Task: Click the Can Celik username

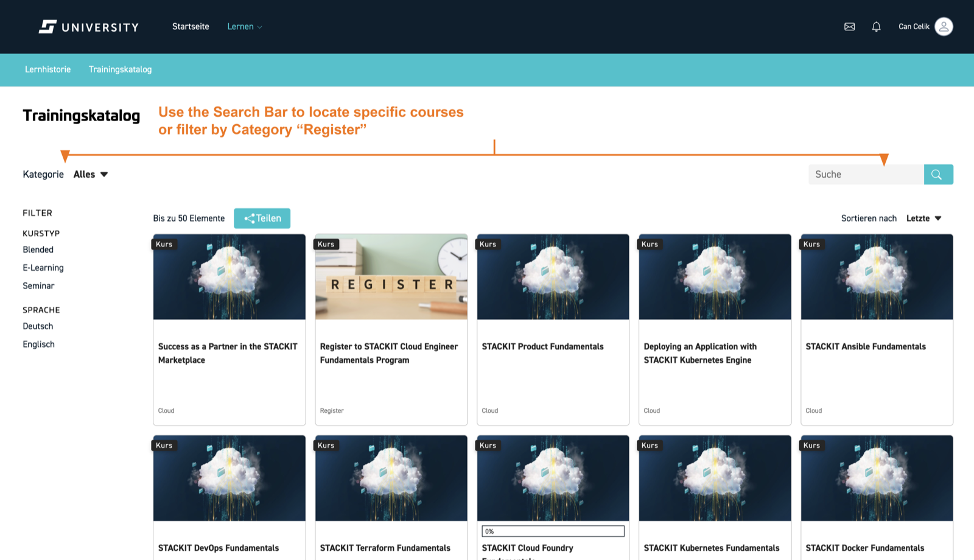Action: click(914, 27)
